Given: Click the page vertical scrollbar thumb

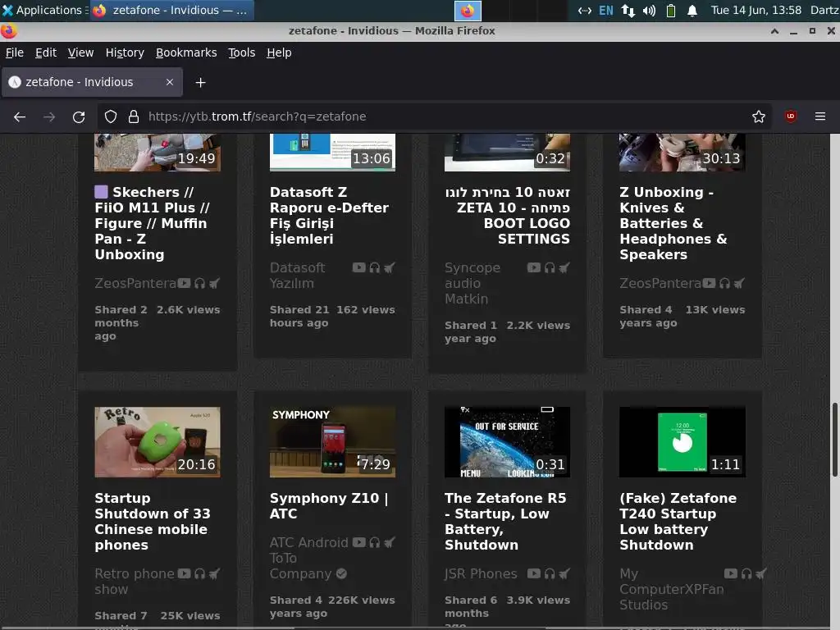Looking at the screenshot, I should click(x=834, y=440).
